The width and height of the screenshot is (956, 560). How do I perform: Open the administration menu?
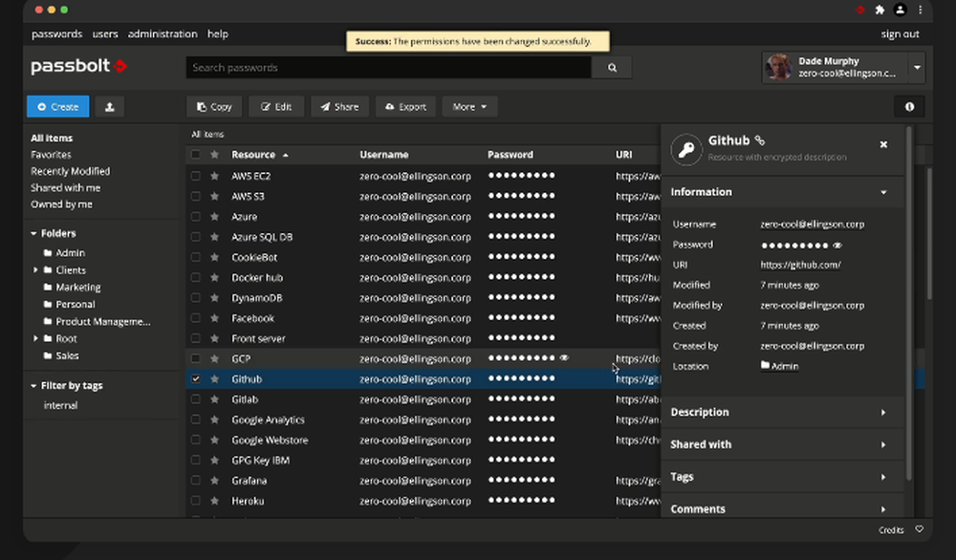coord(163,33)
